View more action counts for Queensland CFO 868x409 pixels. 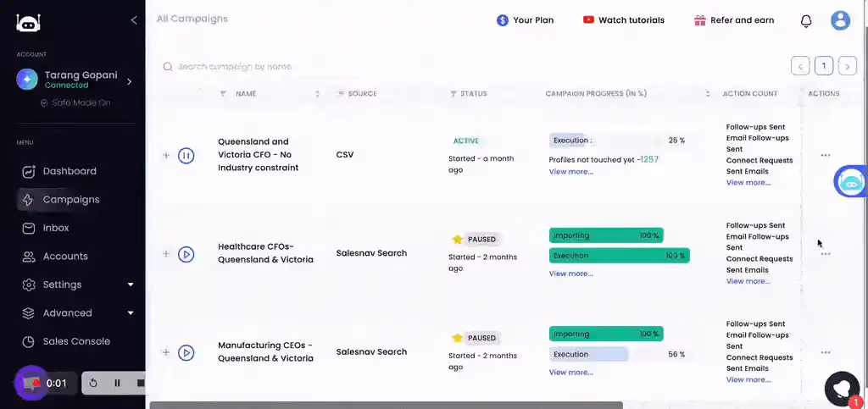pyautogui.click(x=748, y=183)
